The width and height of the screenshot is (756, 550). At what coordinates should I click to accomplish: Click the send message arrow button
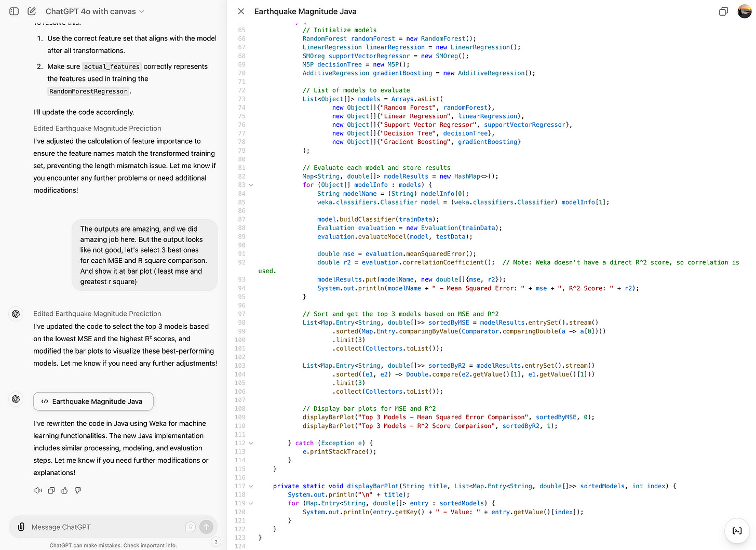coord(207,527)
